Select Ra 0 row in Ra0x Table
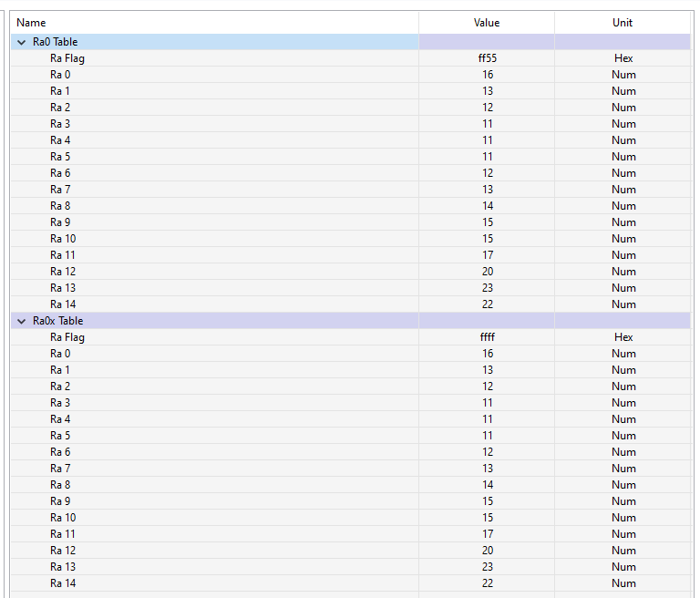The width and height of the screenshot is (700, 598). tap(60, 354)
